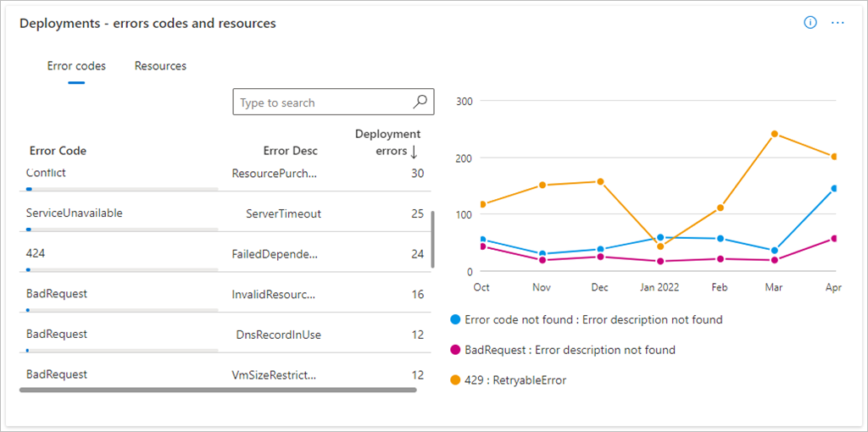Switch to the Resources tab
The width and height of the screenshot is (868, 432).
coord(160,66)
